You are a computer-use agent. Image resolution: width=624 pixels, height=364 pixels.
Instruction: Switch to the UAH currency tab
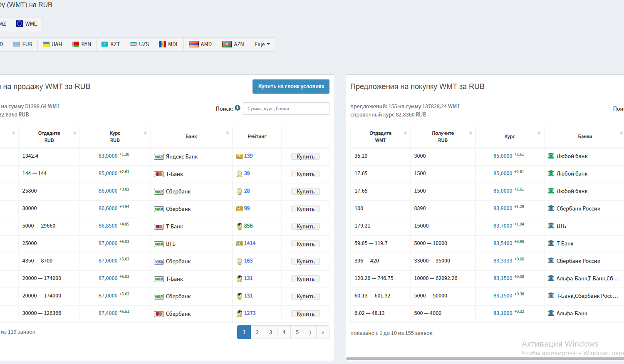52,45
